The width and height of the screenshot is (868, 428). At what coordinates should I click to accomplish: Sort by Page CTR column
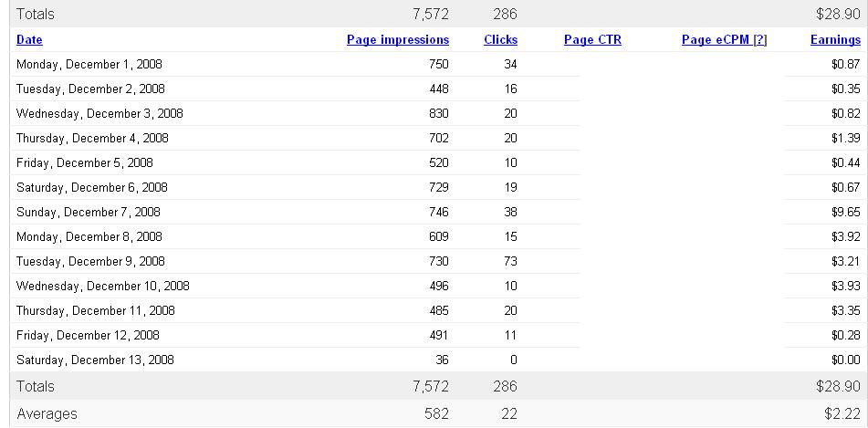592,40
